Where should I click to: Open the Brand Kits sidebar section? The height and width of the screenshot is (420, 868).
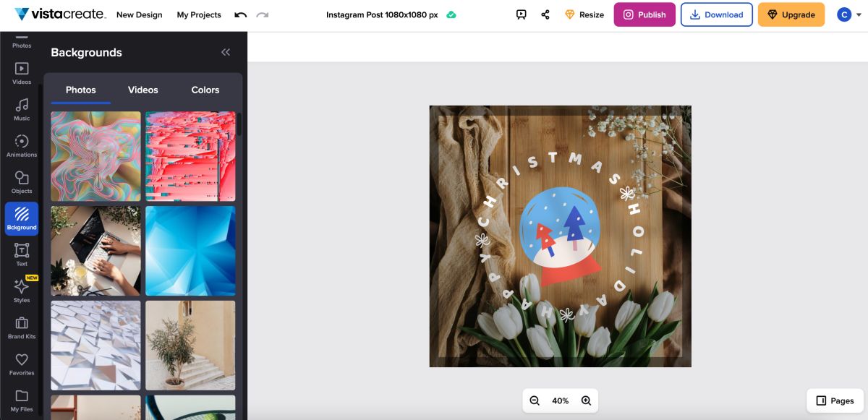click(22, 327)
